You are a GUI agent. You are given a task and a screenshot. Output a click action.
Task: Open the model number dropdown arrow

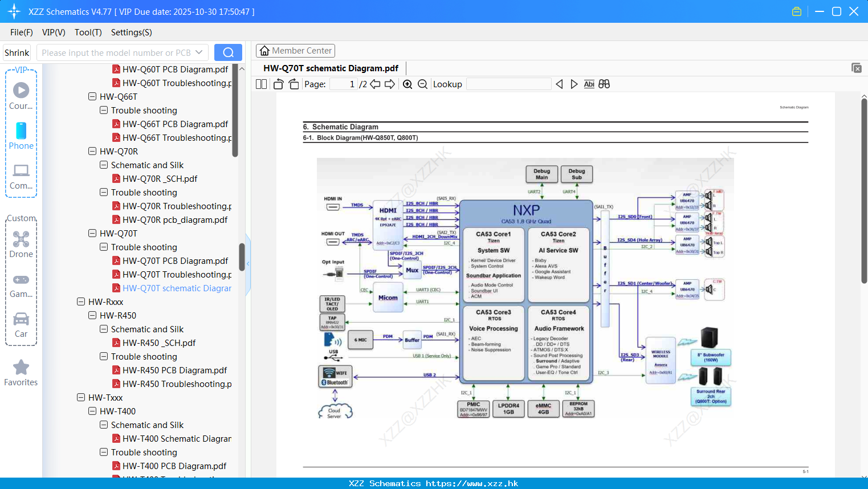(x=199, y=52)
